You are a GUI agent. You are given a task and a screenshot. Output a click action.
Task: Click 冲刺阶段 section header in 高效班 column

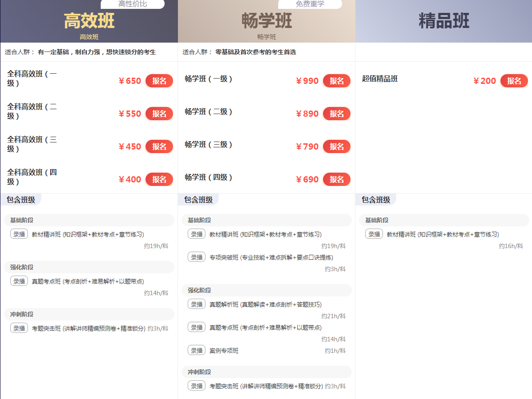(x=89, y=315)
